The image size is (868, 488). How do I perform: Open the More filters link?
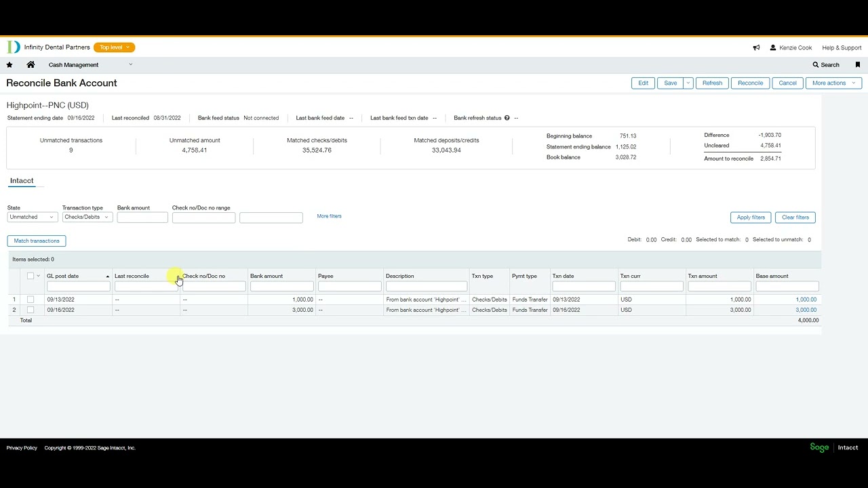(329, 216)
